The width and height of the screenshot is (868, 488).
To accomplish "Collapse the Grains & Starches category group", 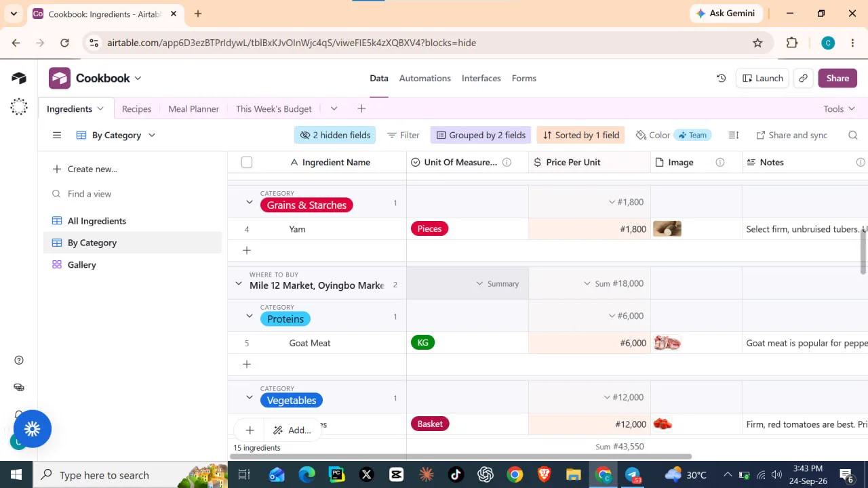I will [x=250, y=202].
